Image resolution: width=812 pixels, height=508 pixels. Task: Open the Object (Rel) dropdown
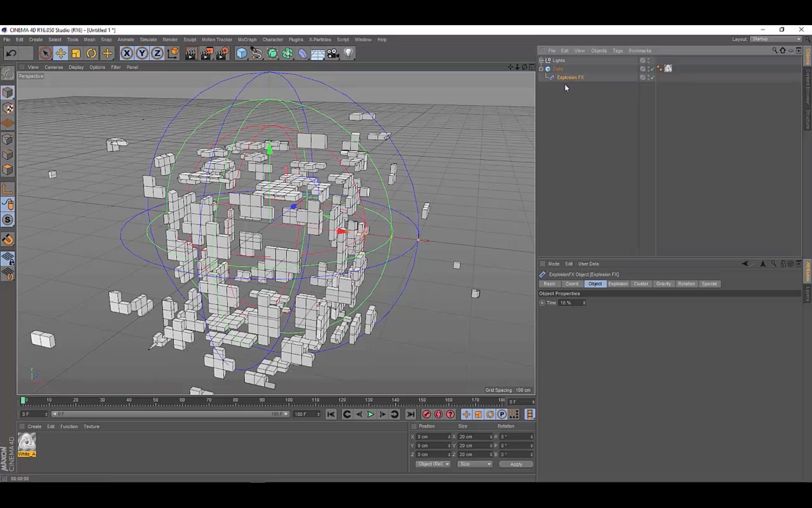433,464
